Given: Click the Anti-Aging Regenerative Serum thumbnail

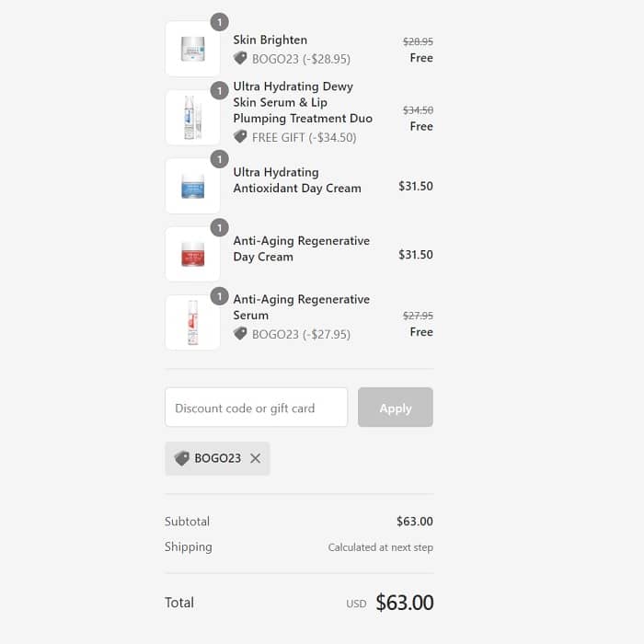Looking at the screenshot, I should click(x=192, y=323).
